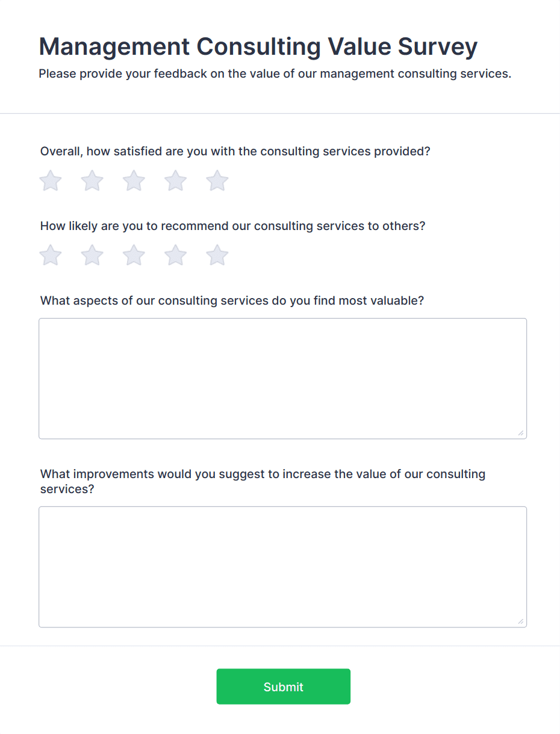The image size is (560, 734).
Task: Select third star for recommendation likelihood
Action: coord(134,255)
